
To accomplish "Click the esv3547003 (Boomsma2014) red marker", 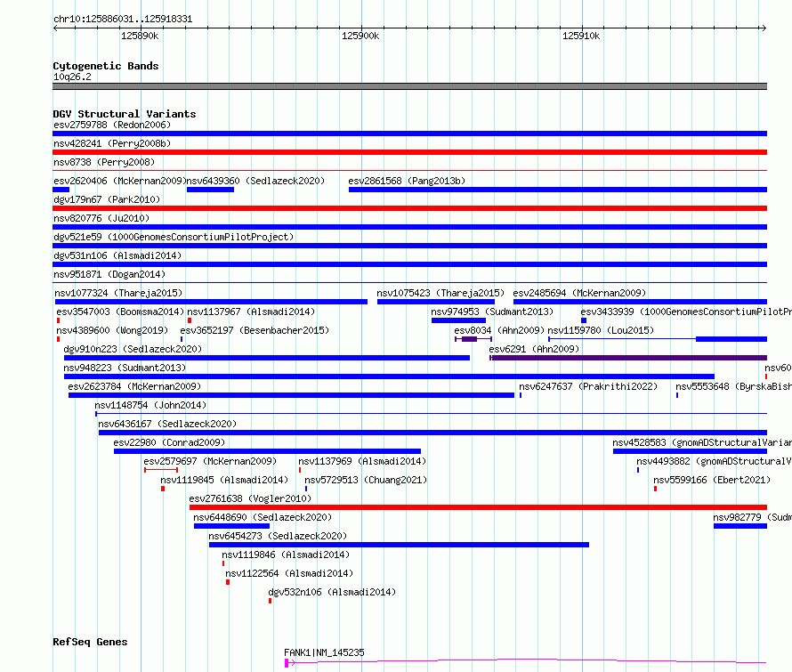I will pyautogui.click(x=59, y=320).
